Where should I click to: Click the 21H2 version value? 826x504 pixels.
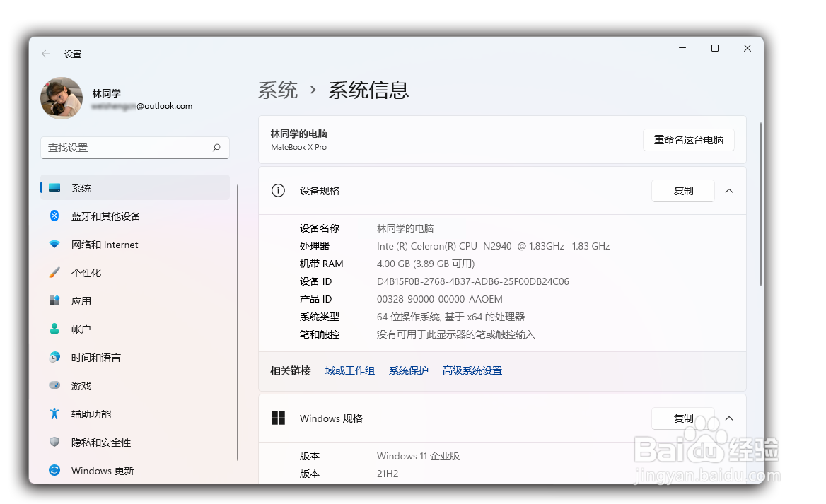click(388, 474)
